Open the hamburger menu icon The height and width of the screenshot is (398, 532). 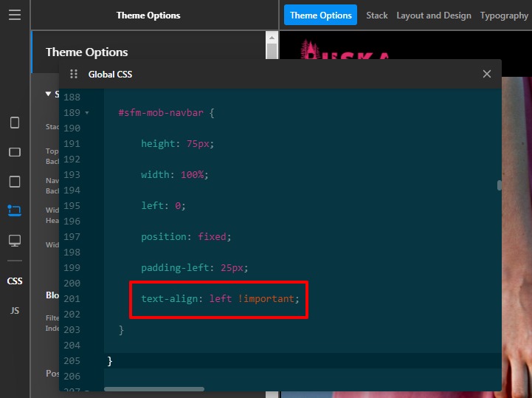[15, 15]
